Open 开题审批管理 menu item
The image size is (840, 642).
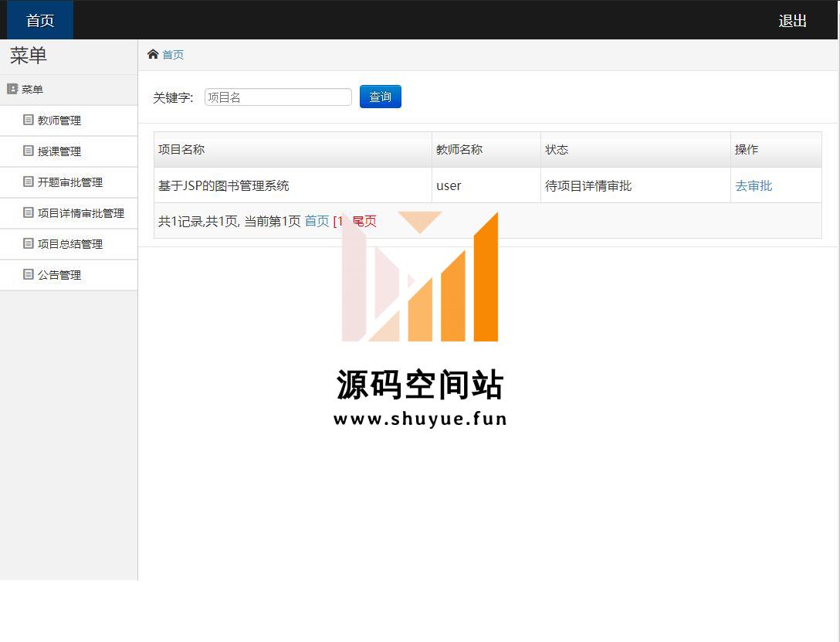coord(70,182)
